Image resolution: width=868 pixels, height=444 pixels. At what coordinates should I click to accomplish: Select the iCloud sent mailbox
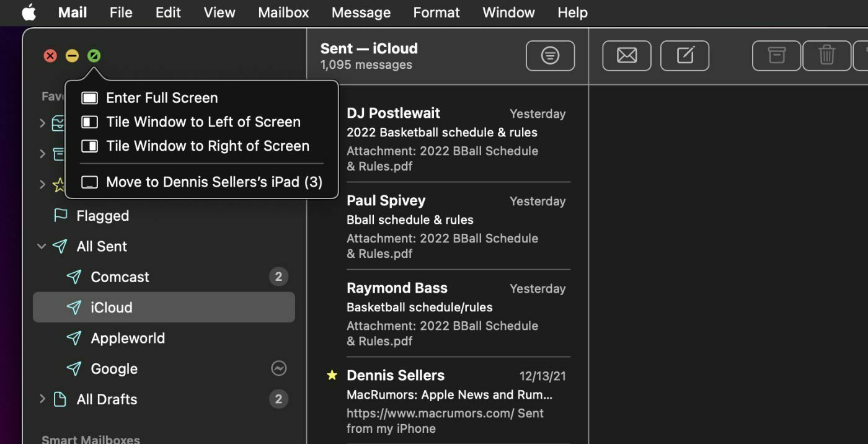(164, 307)
